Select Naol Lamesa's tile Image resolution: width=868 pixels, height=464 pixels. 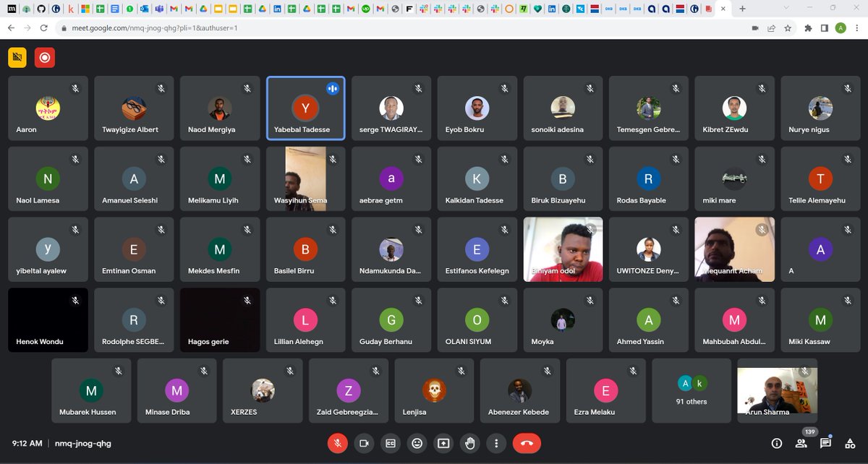(48, 179)
